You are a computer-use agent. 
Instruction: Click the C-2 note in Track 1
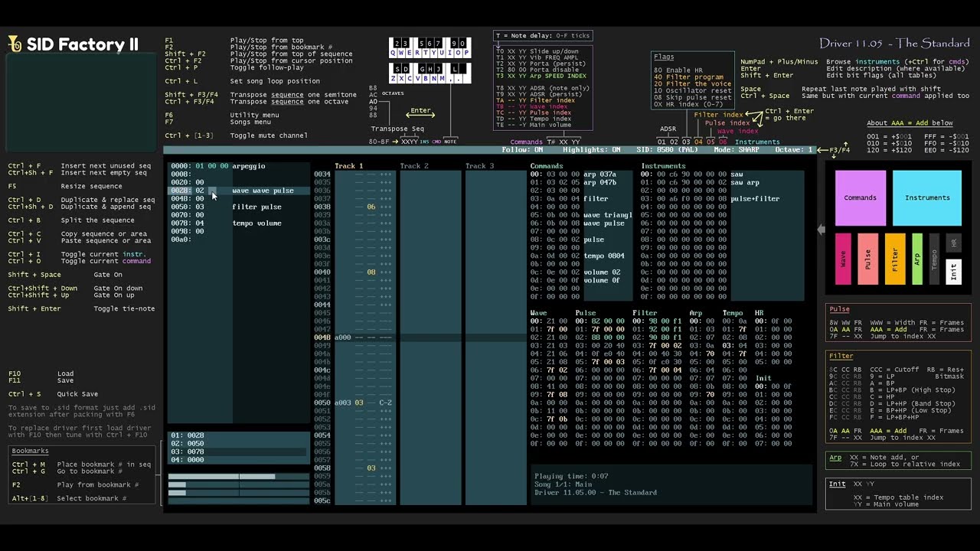tap(385, 403)
